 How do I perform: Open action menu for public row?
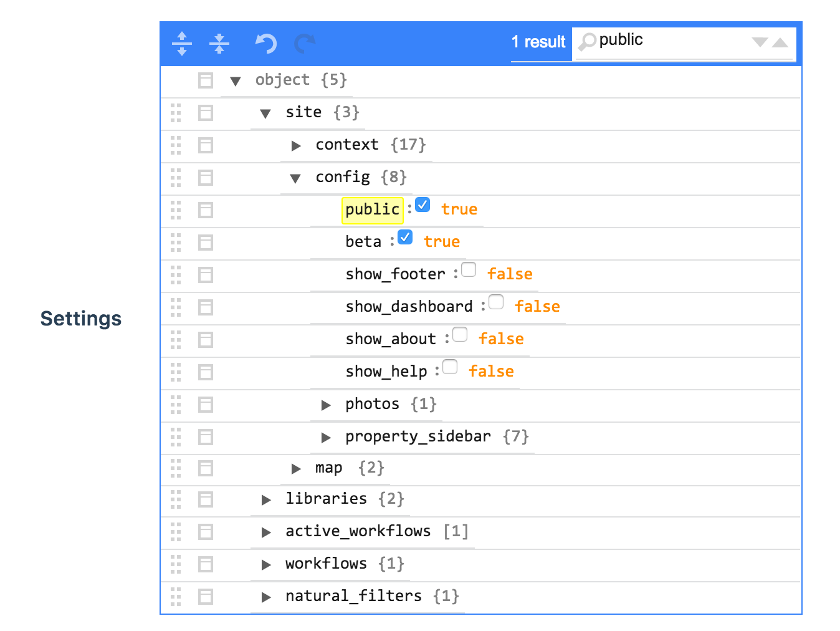point(206,210)
